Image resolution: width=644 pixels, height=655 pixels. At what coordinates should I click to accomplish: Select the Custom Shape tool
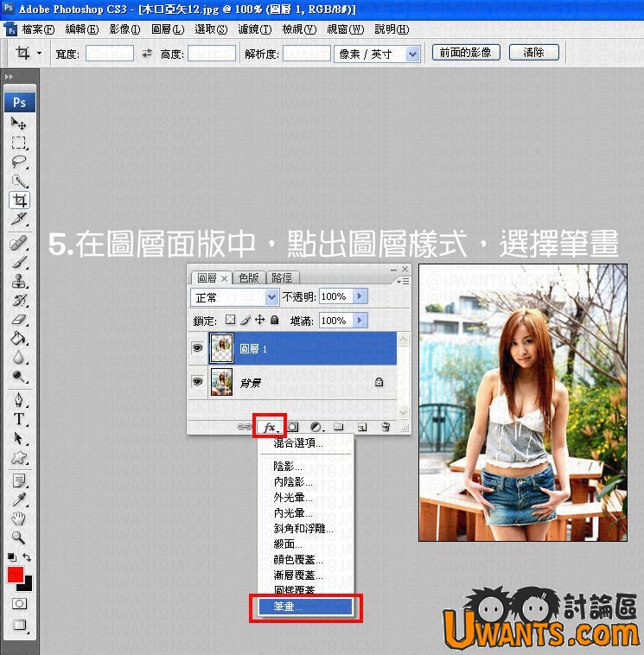click(18, 458)
